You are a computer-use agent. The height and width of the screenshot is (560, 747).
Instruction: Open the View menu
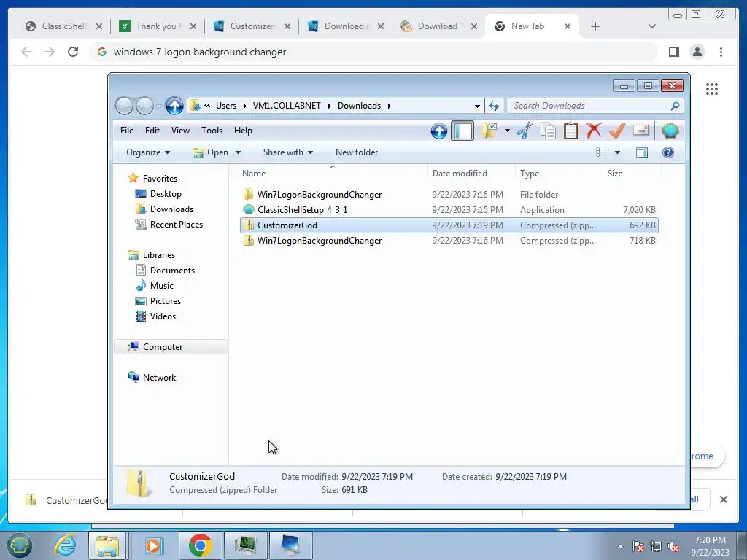(181, 131)
